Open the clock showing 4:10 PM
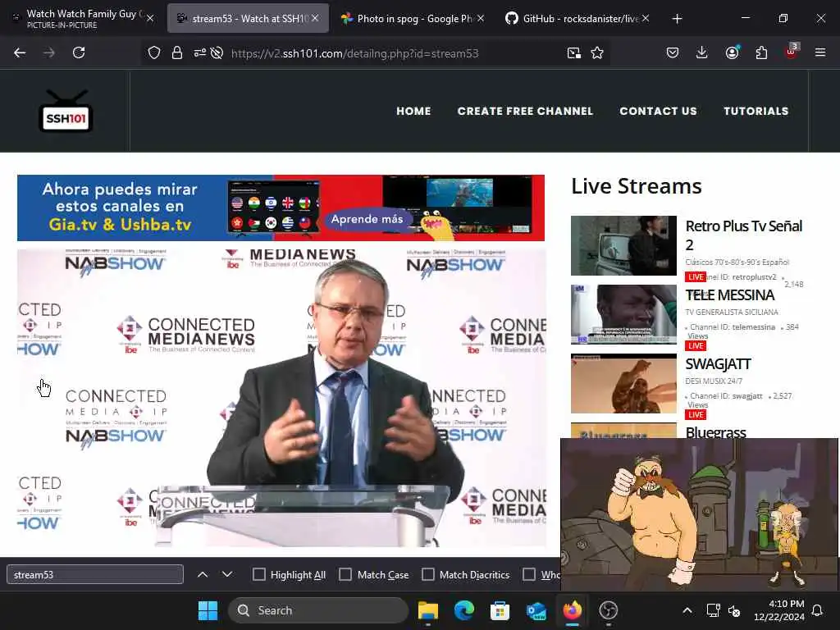 tap(779, 610)
